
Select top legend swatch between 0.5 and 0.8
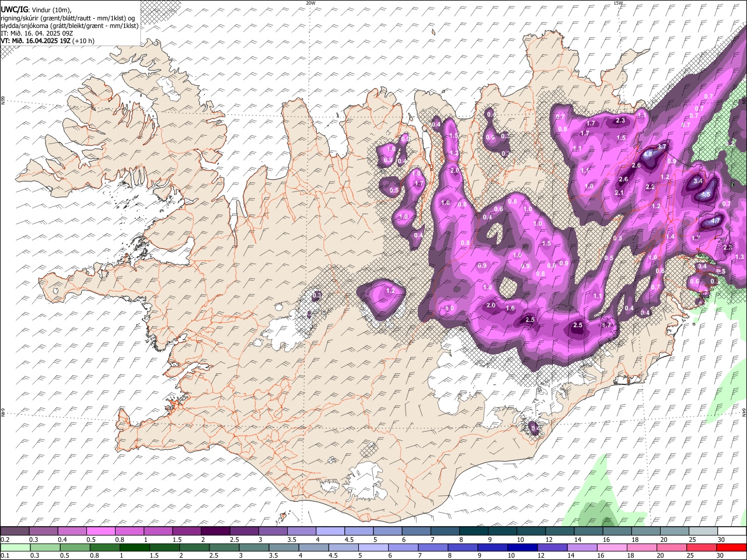click(x=100, y=531)
